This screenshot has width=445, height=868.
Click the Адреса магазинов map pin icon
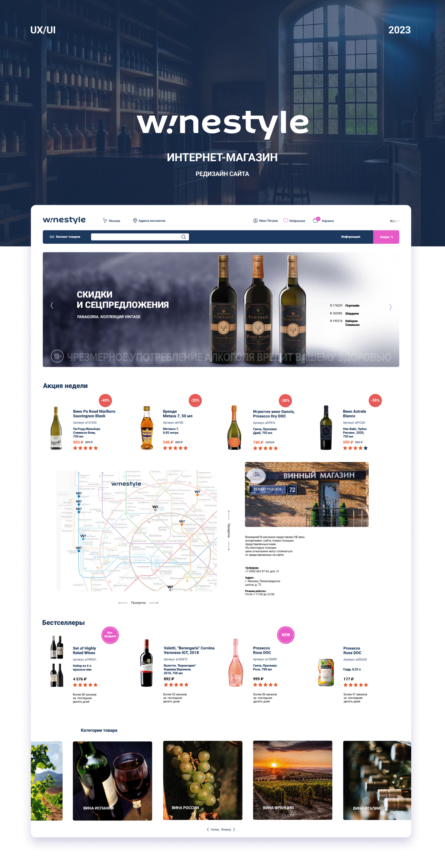pyautogui.click(x=135, y=221)
